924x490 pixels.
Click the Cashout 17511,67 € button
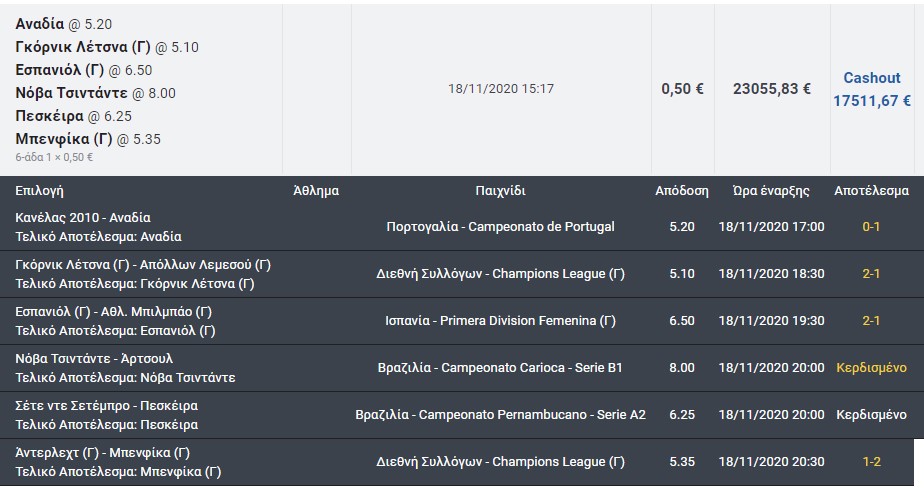point(871,89)
